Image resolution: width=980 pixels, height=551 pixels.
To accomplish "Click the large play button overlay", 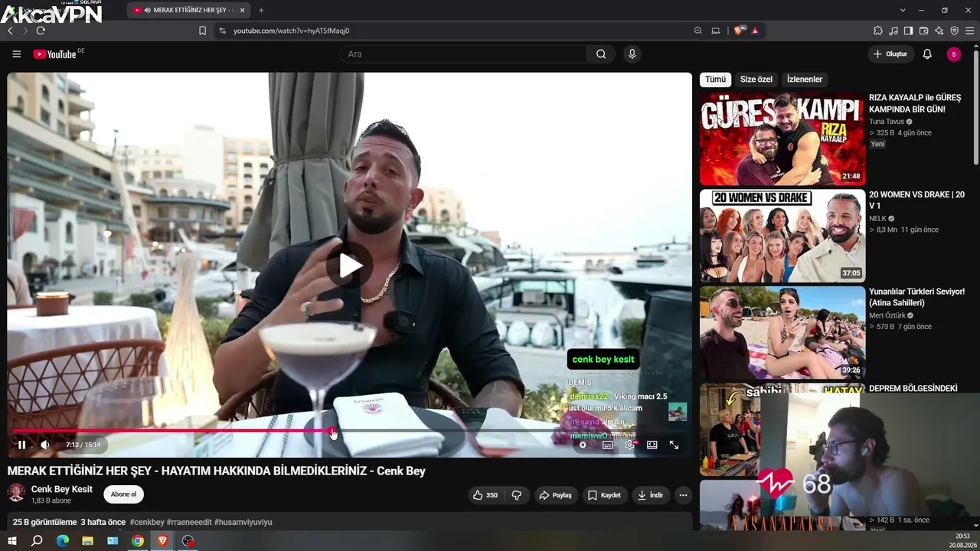I will click(x=350, y=266).
